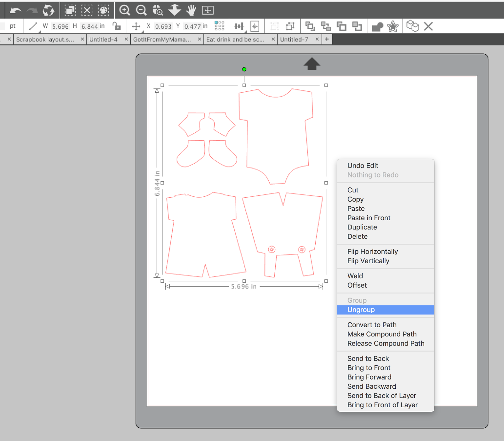Click the Send to Back toolbar icon
The image size is (504, 441).
click(326, 26)
